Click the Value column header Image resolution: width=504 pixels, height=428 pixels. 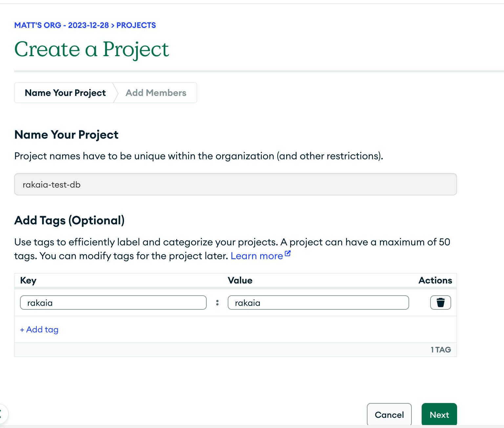[240, 281]
